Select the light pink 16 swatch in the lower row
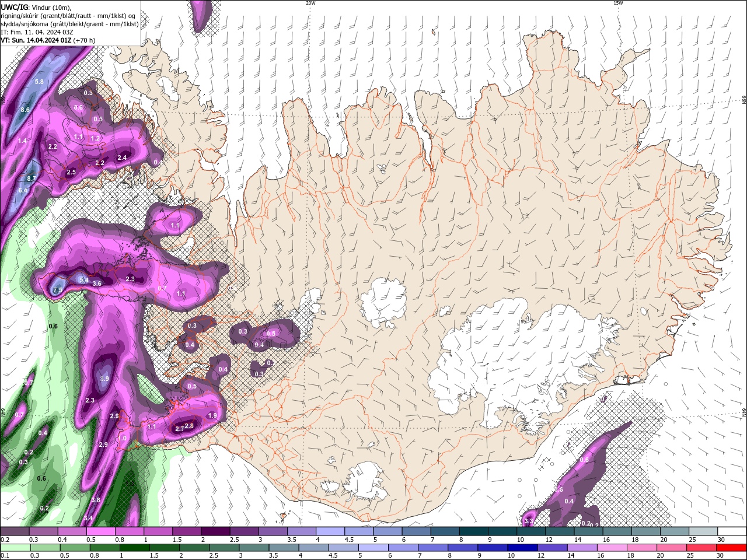Viewport: 747px width, 560px height. pyautogui.click(x=612, y=548)
